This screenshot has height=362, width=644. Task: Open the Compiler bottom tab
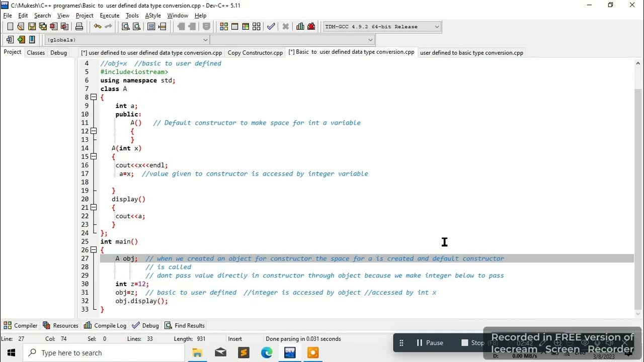[21, 325]
